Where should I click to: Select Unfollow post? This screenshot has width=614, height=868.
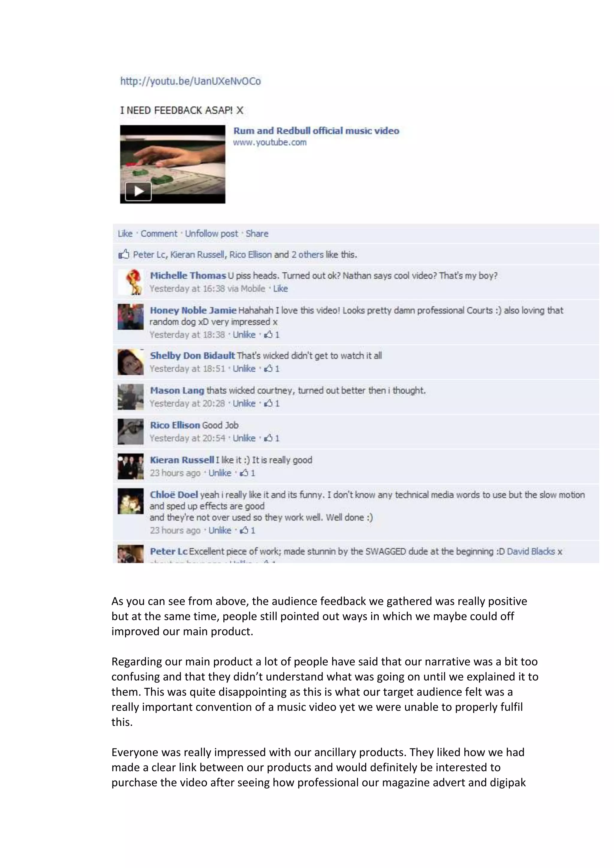point(211,233)
